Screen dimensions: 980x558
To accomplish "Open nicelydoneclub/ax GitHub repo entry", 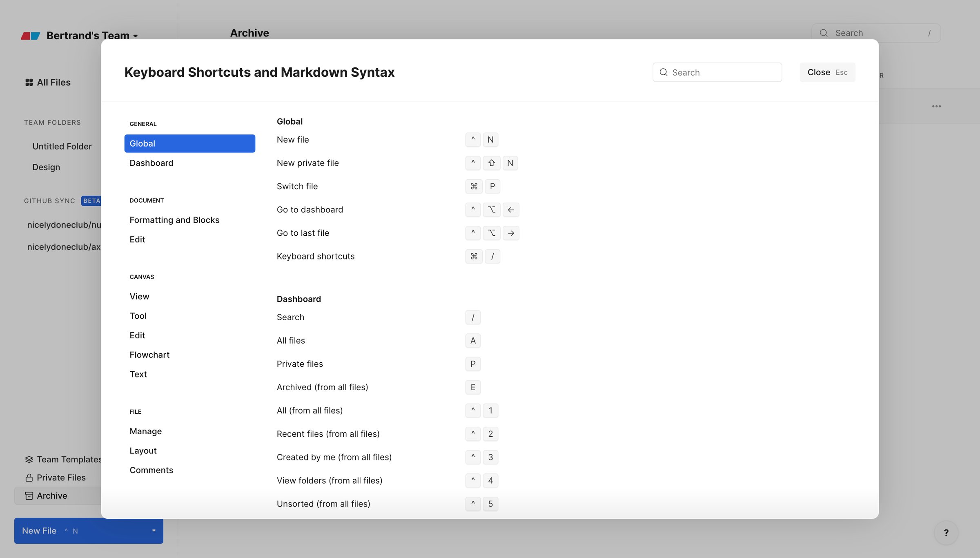I will coord(64,247).
